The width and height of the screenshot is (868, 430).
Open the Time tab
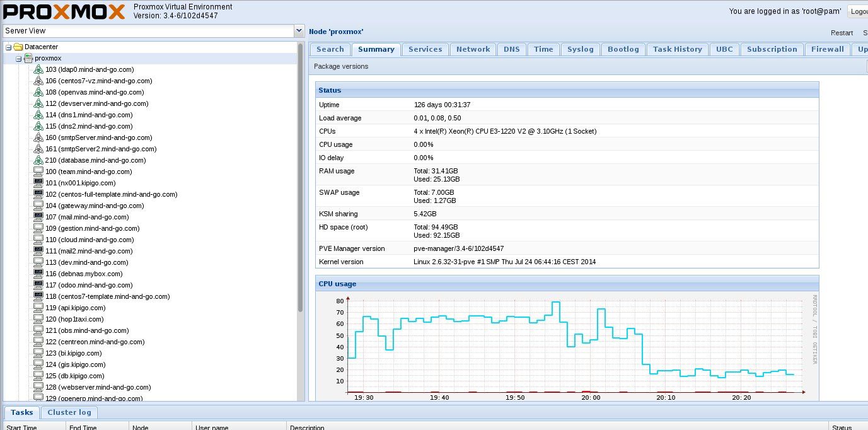point(543,49)
